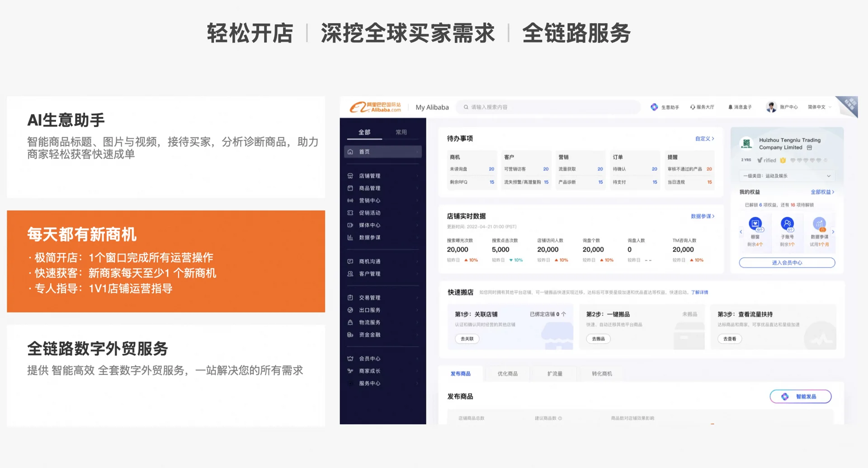The width and height of the screenshot is (868, 468).
Task: Click the 去查看 button
Action: [x=730, y=339]
